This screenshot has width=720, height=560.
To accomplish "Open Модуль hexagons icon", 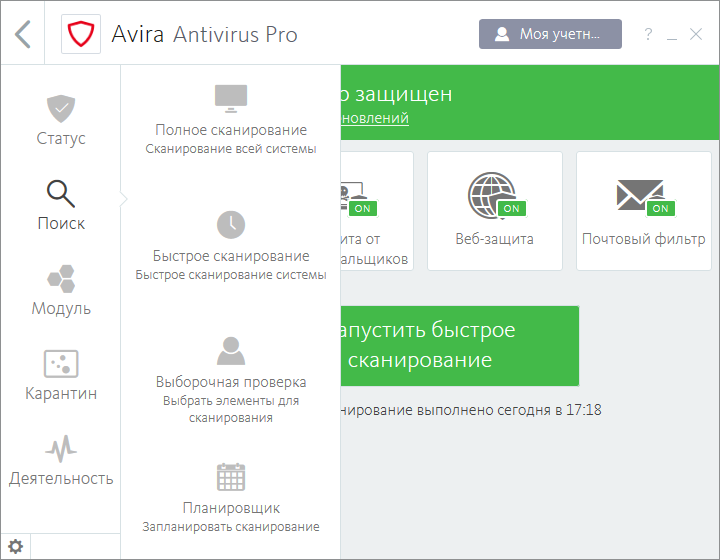I will 61,279.
